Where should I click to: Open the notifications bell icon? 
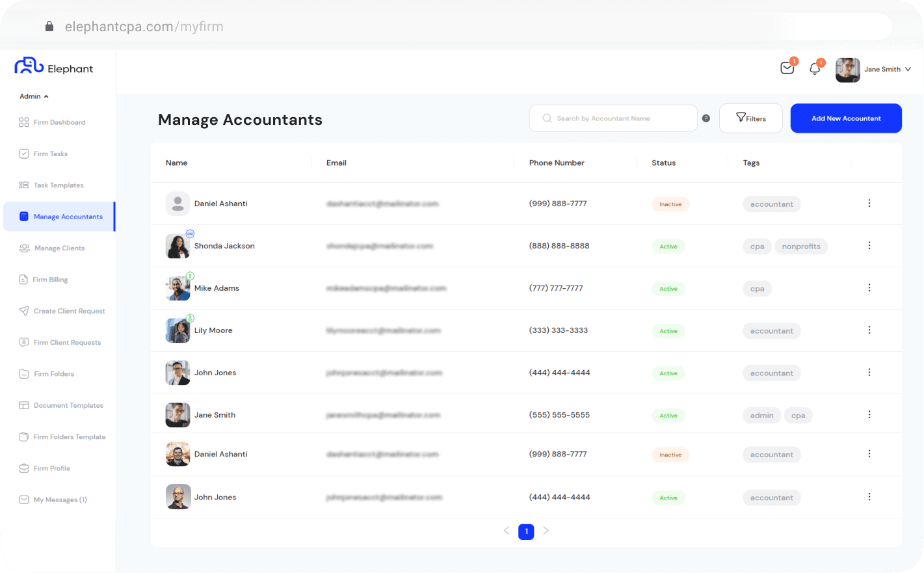click(x=815, y=67)
